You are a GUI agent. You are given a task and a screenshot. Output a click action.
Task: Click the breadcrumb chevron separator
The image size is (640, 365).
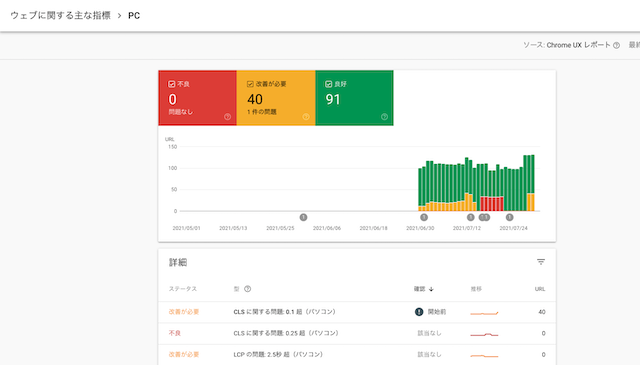(x=119, y=16)
